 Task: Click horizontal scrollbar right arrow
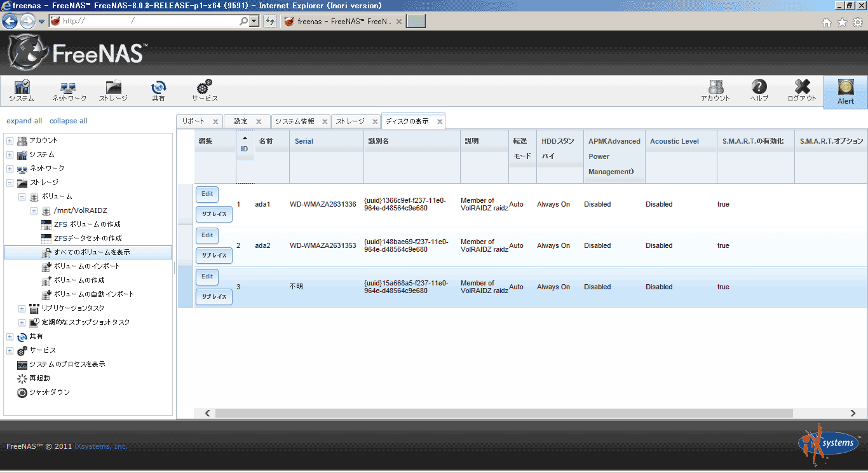coord(853,413)
